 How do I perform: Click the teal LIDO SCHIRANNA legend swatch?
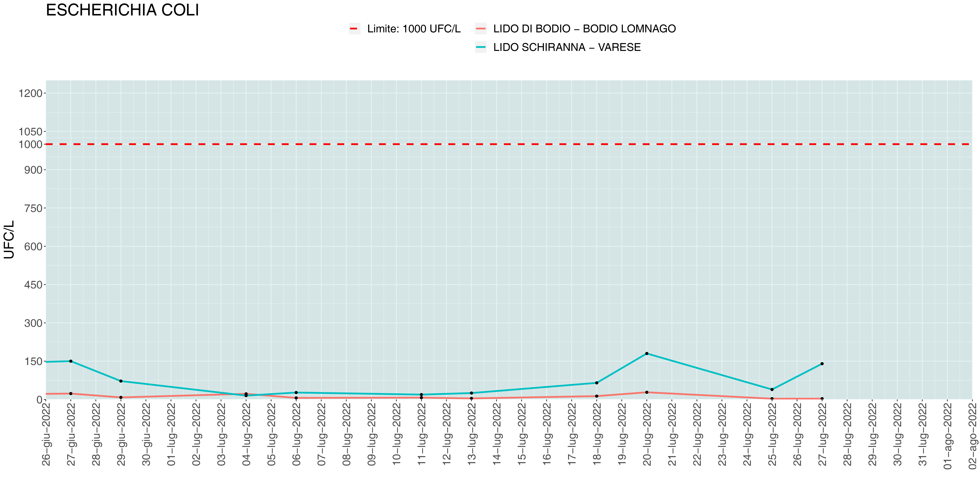481,47
